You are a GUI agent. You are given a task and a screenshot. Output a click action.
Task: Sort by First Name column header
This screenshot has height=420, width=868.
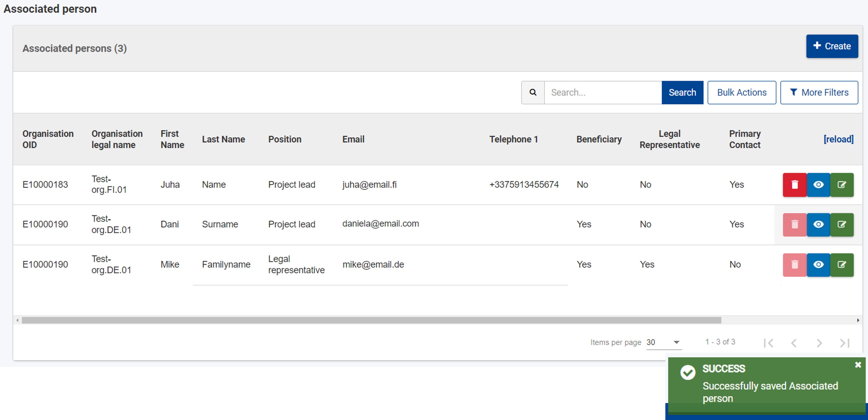tap(172, 139)
